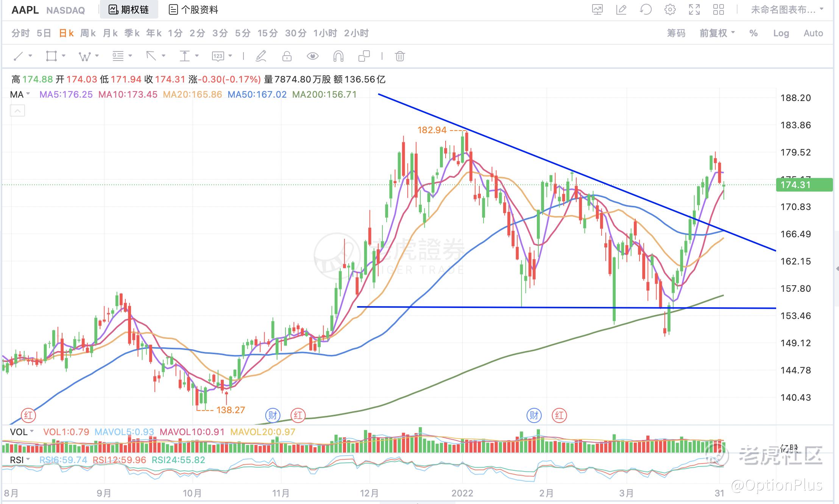839x504 pixels.
Task: Open the 个股资料 stock profile tab
Action: [x=193, y=10]
